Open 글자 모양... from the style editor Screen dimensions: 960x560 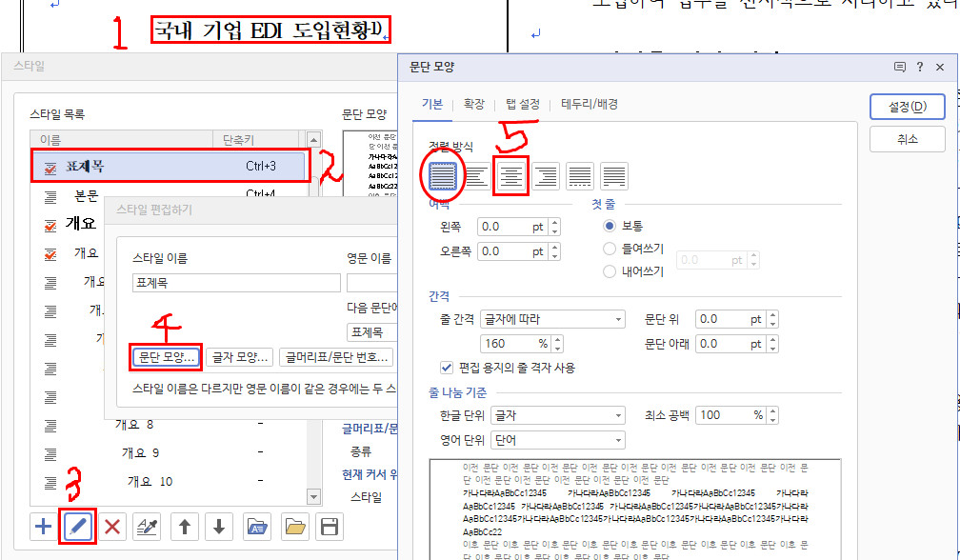pos(239,357)
